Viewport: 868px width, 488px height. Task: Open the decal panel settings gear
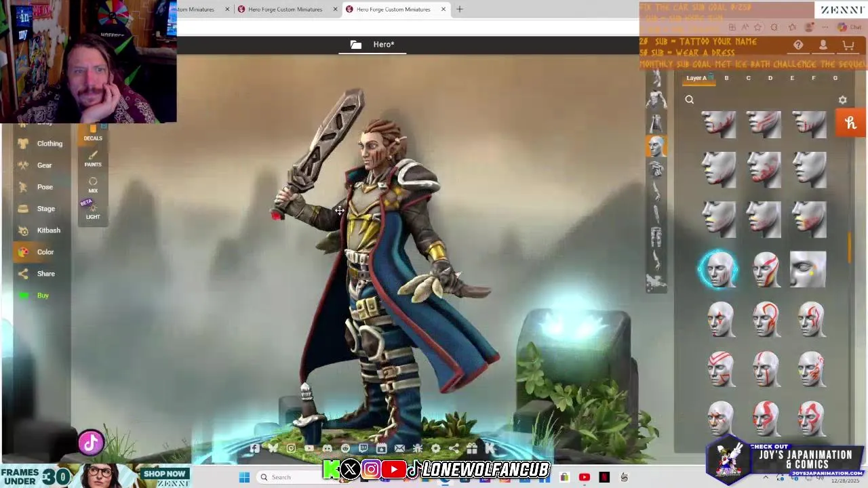[x=842, y=100]
